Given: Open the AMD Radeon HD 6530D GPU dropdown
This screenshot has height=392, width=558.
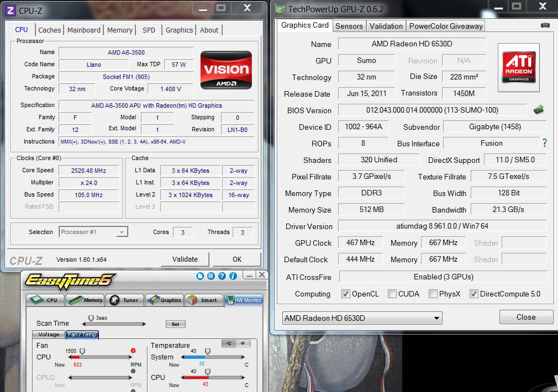Looking at the screenshot, I should pyautogui.click(x=362, y=318).
